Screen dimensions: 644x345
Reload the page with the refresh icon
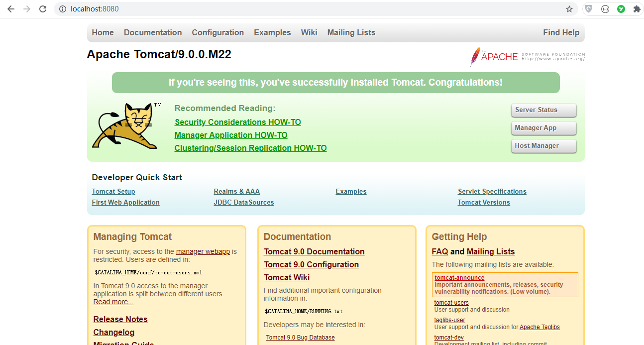[43, 9]
